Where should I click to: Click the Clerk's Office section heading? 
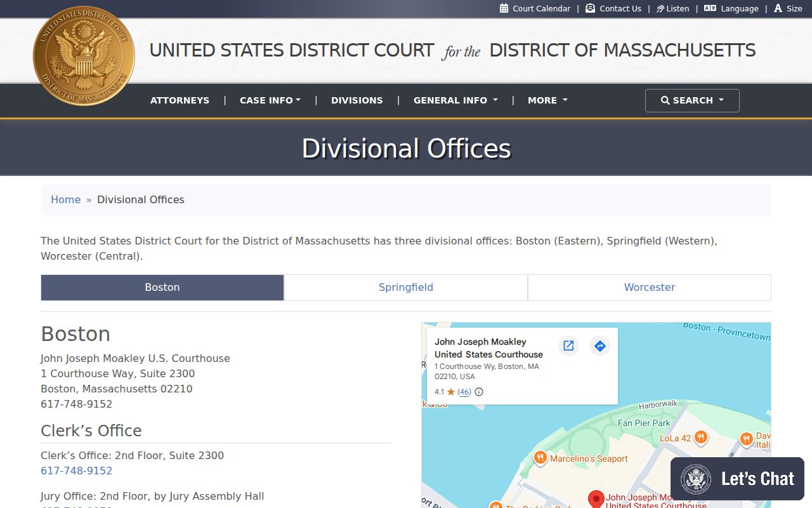click(91, 431)
